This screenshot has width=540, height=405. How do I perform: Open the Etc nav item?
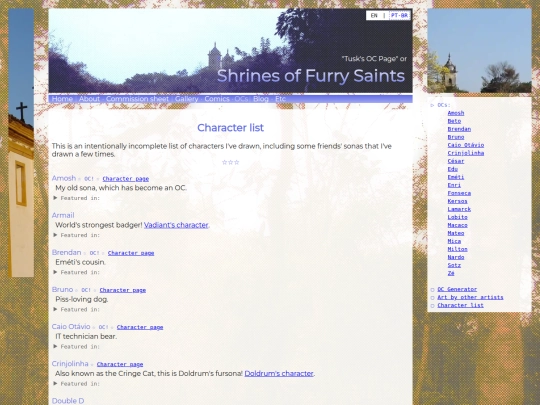click(280, 99)
